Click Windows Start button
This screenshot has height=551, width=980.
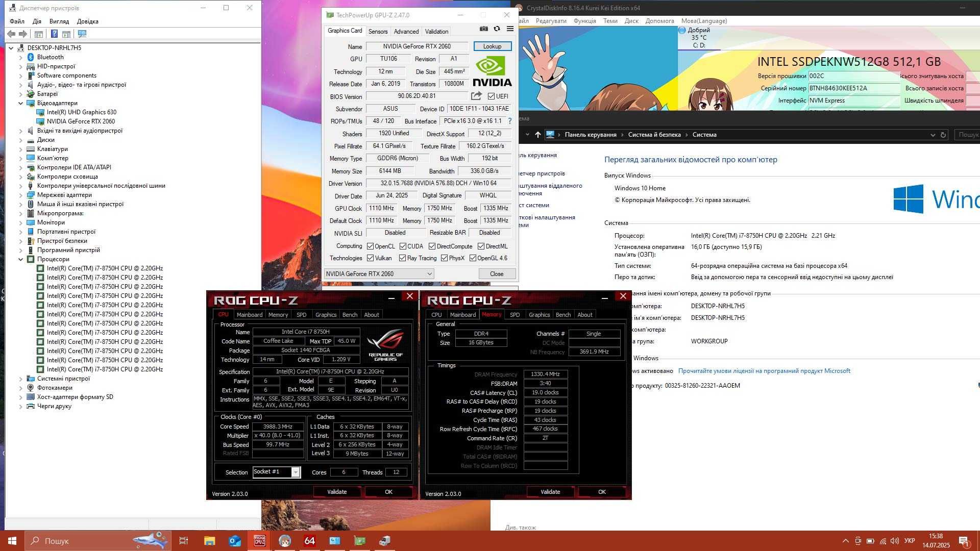pyautogui.click(x=12, y=541)
